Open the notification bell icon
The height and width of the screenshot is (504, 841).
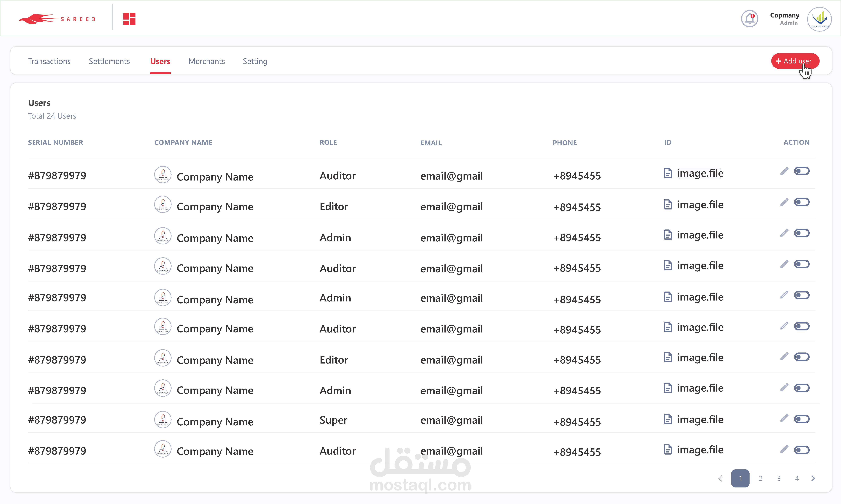(x=749, y=19)
